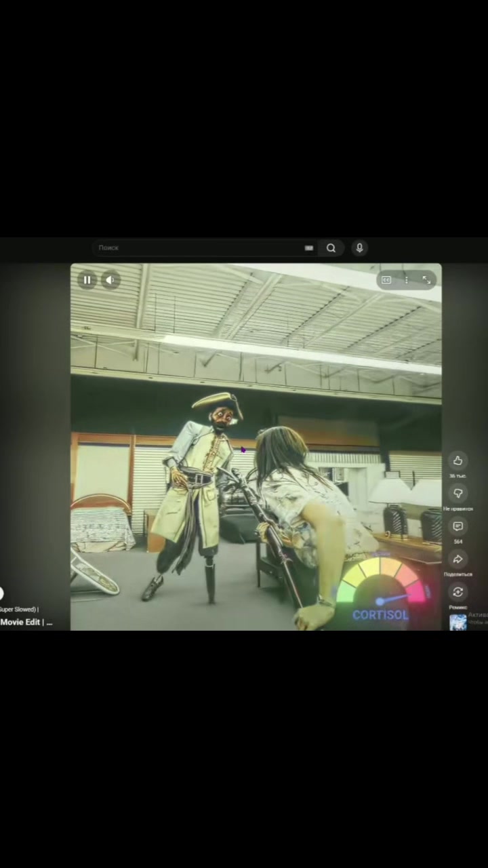The image size is (488, 868).
Task: Open the comments showing 564
Action: click(x=457, y=527)
